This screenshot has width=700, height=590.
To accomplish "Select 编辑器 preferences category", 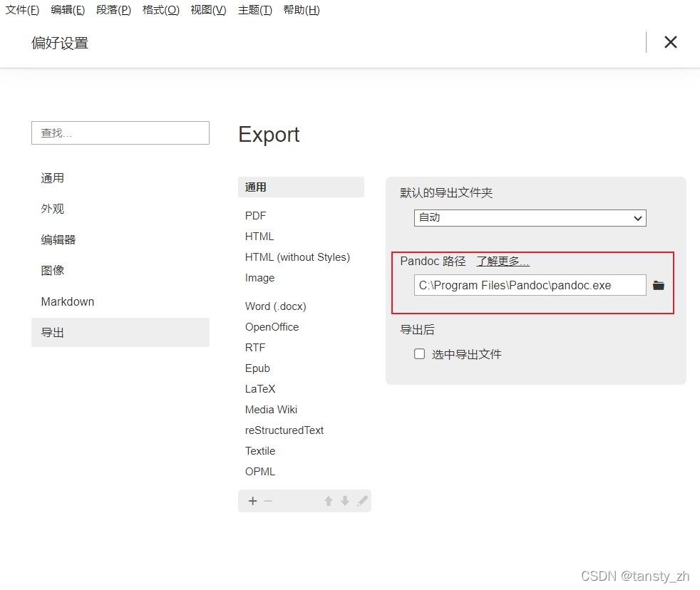I will (120, 239).
